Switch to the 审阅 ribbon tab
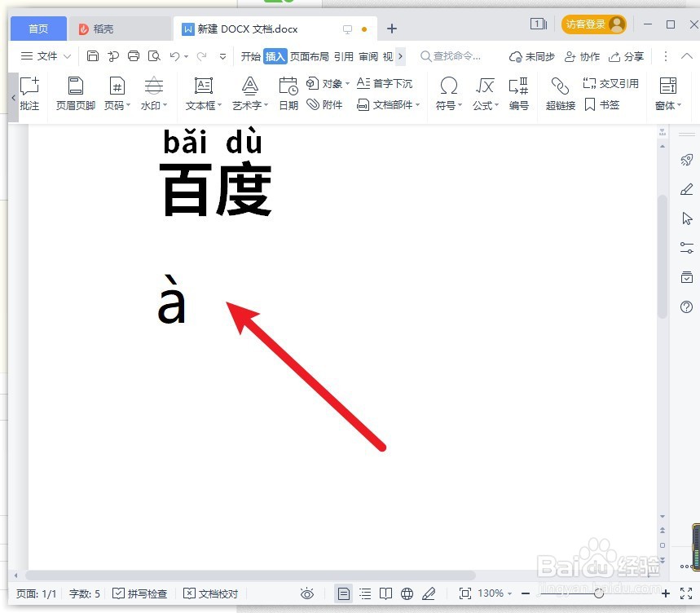Screen dimensions: 700x613 368,56
